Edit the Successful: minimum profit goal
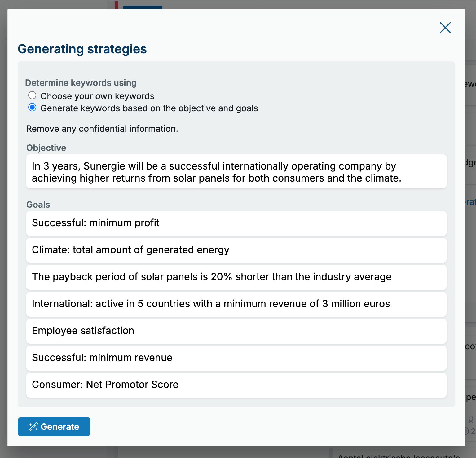476x458 pixels. [x=236, y=223]
